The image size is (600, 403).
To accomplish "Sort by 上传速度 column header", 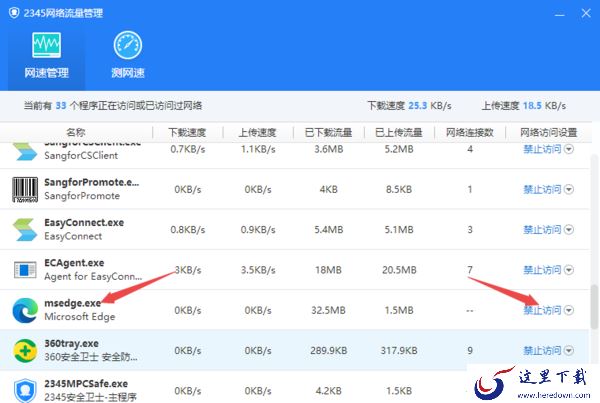I will pos(258,132).
